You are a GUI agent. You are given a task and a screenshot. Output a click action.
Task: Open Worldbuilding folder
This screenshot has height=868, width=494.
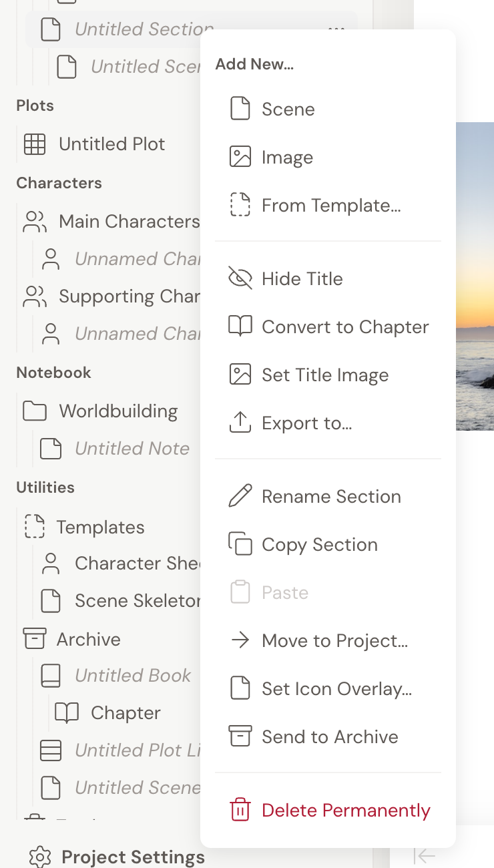tap(118, 411)
